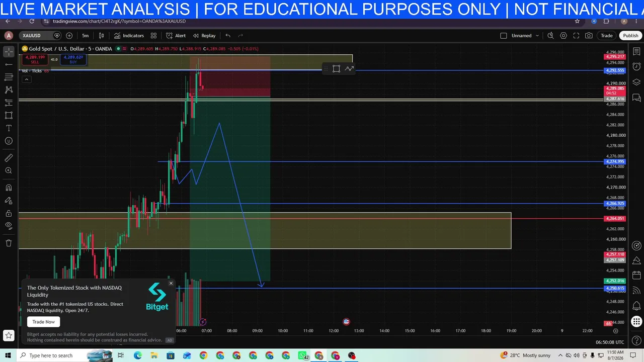The height and width of the screenshot is (362, 644).
Task: Open the emoji icons tool
Action: 9,141
